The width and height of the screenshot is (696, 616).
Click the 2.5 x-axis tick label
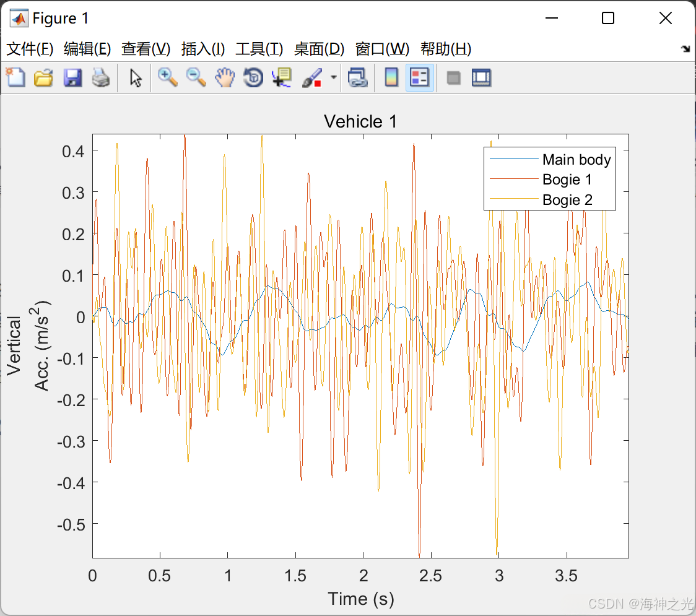pos(430,576)
